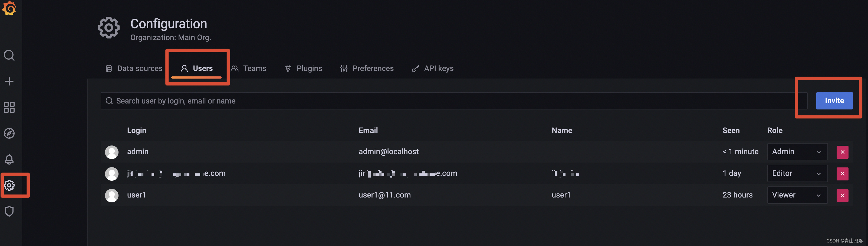The height and width of the screenshot is (246, 868).
Task: Expand the Admin role dropdown
Action: click(x=797, y=152)
